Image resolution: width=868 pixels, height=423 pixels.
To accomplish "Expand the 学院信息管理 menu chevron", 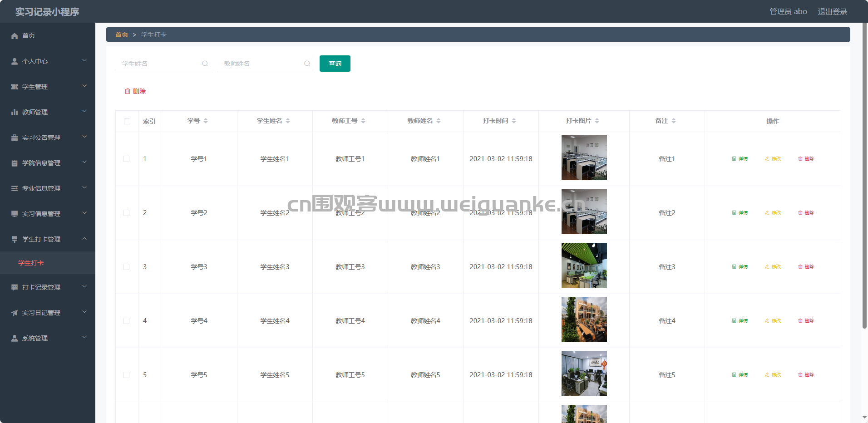I will point(84,162).
